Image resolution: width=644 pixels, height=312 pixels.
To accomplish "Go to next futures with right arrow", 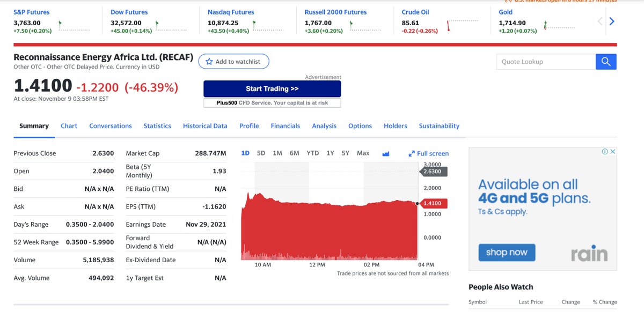I will click(x=612, y=21).
